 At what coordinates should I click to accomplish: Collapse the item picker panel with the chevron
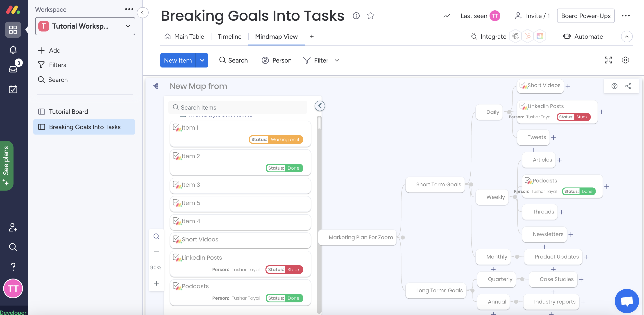320,106
